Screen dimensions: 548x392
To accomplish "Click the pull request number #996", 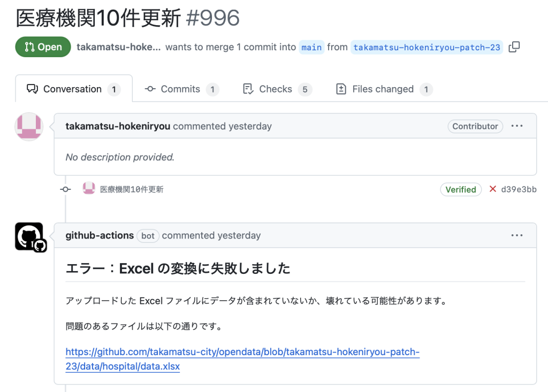I will (x=213, y=18).
